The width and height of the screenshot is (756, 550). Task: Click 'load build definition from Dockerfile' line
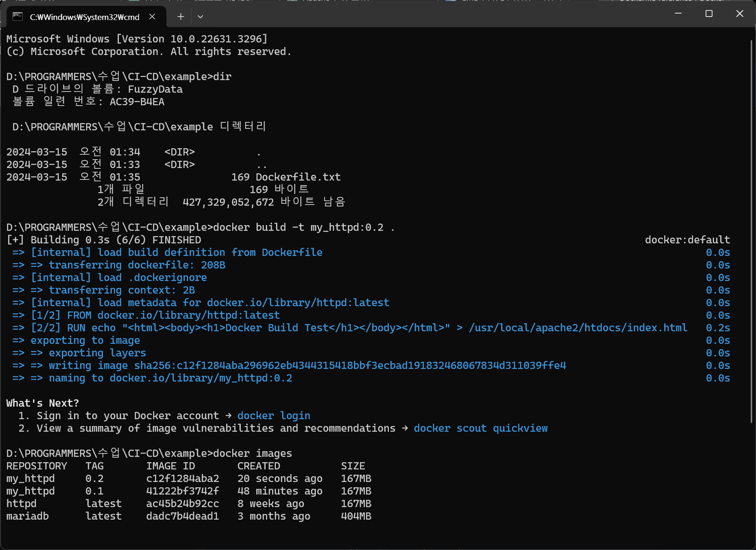[167, 252]
